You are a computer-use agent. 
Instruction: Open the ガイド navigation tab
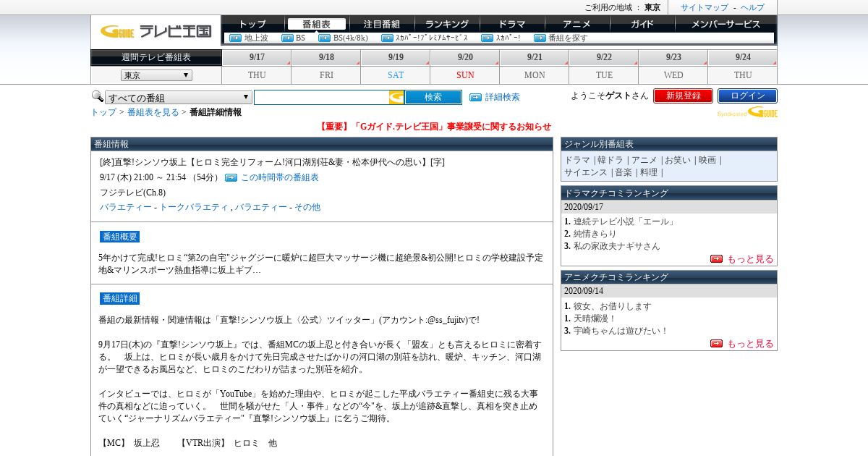pos(642,24)
